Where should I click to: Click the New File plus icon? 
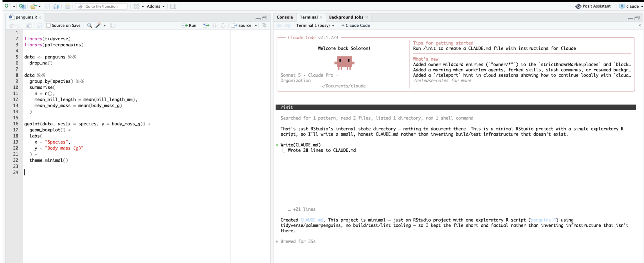(x=6, y=6)
